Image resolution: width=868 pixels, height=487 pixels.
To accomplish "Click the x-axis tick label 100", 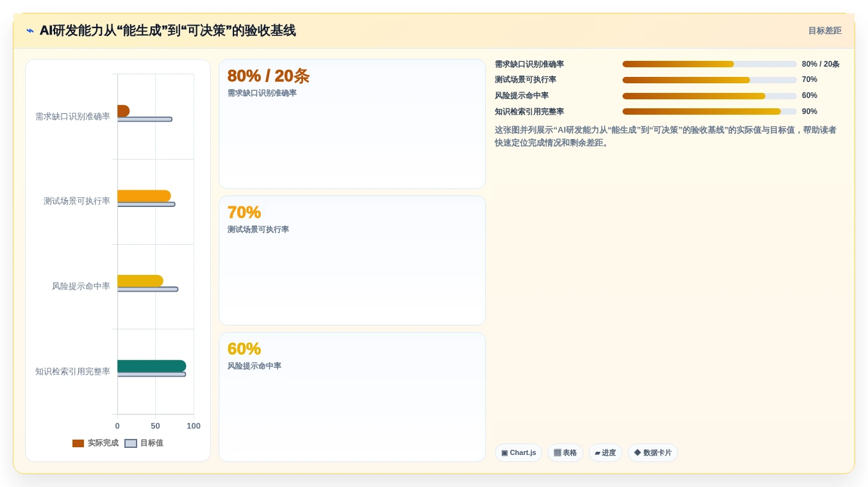I will [x=194, y=426].
